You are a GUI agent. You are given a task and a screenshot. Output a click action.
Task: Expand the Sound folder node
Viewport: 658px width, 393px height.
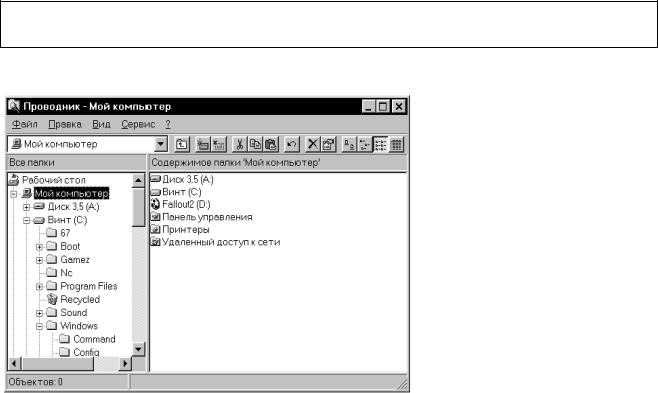[x=39, y=313]
